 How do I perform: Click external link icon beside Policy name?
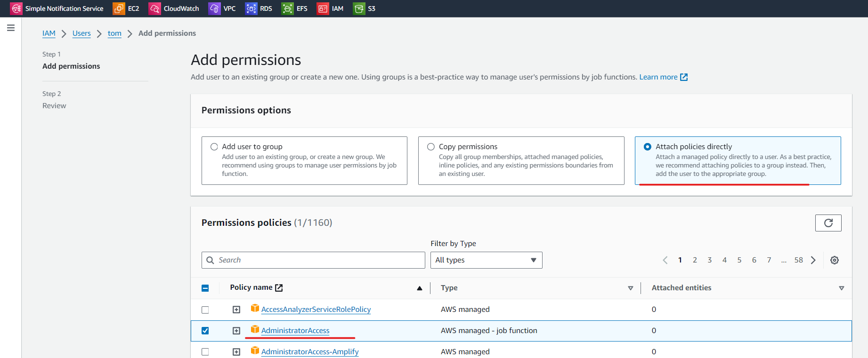[x=279, y=287]
